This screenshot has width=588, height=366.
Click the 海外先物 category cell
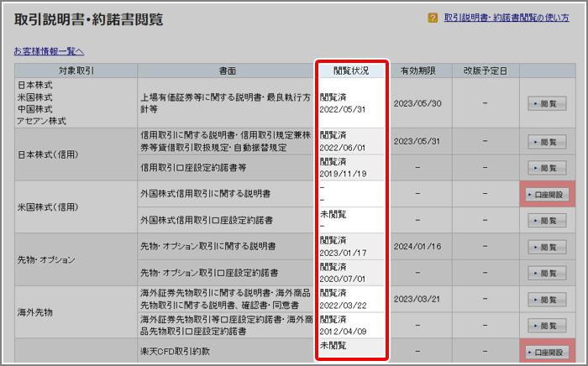coord(76,312)
